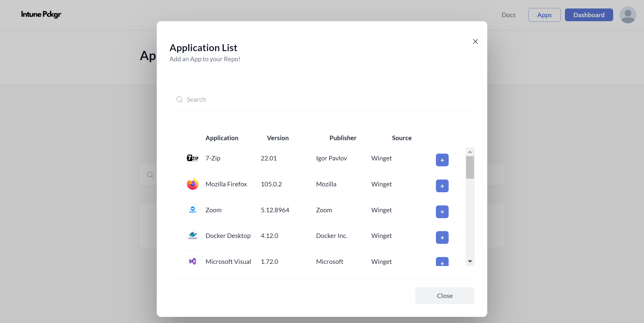Image resolution: width=644 pixels, height=323 pixels.
Task: Add Mozilla Firefox to the repo
Action: (442, 186)
